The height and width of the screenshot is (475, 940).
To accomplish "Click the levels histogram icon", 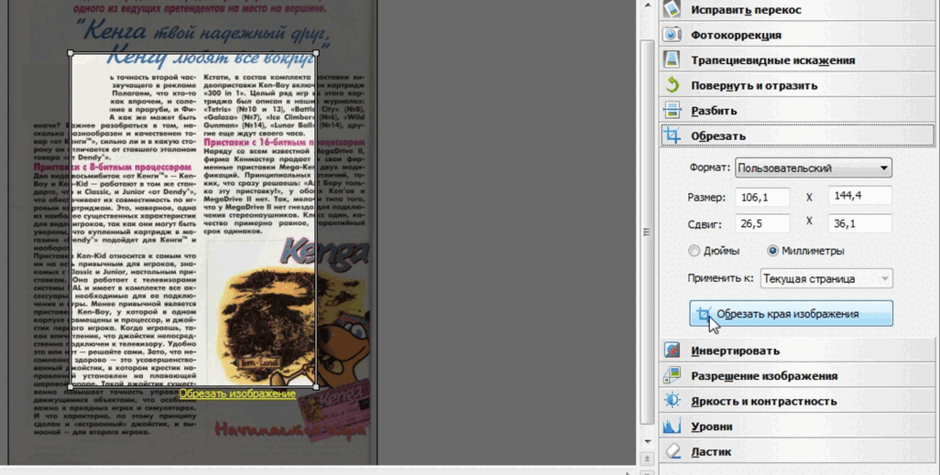I will (x=672, y=426).
